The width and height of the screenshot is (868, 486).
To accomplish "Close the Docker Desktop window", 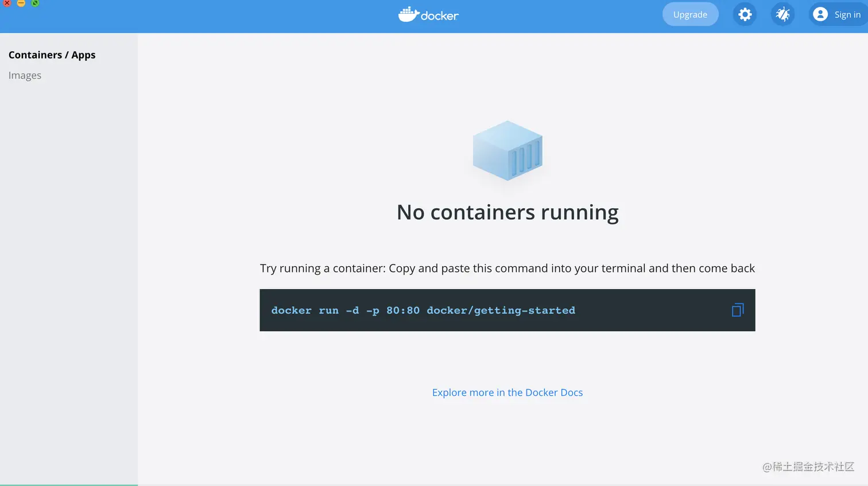I will (7, 2).
